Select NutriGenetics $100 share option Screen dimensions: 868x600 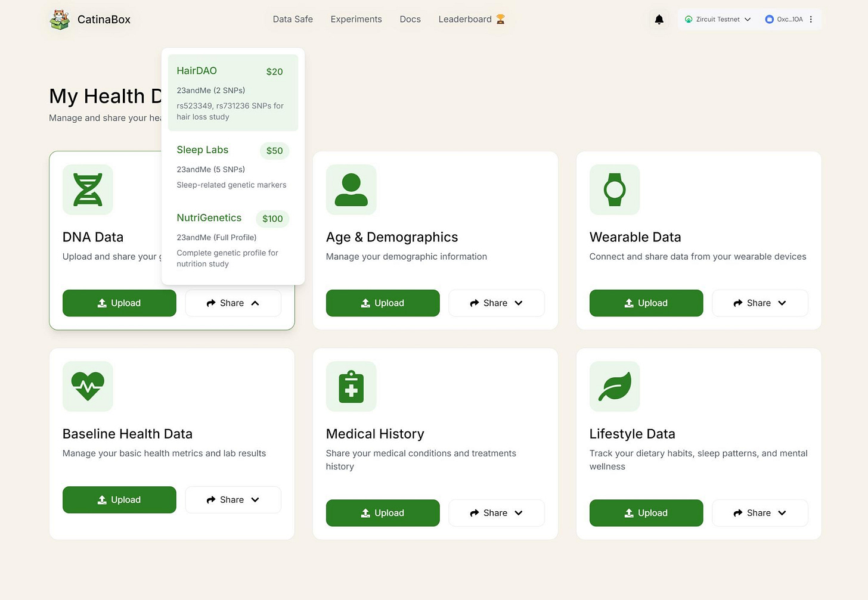[233, 241]
